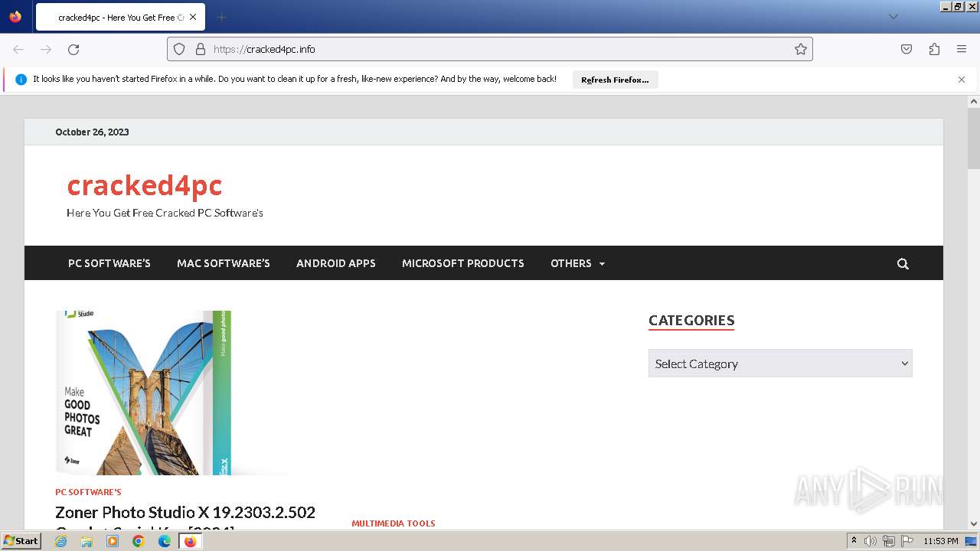Click the URL address field
Viewport: 980px width, 551px height.
[490, 49]
